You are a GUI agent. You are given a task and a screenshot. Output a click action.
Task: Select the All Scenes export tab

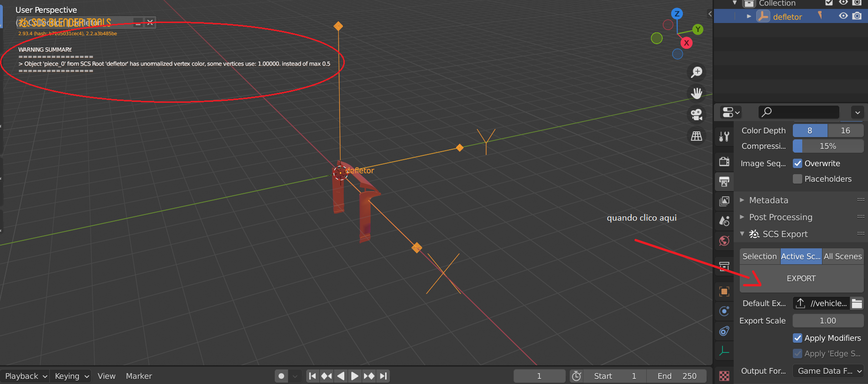click(843, 256)
